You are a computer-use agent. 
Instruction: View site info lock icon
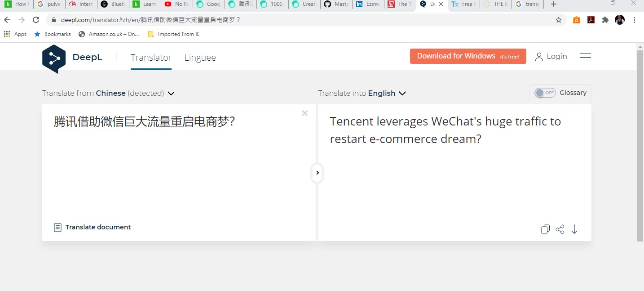[x=54, y=20]
